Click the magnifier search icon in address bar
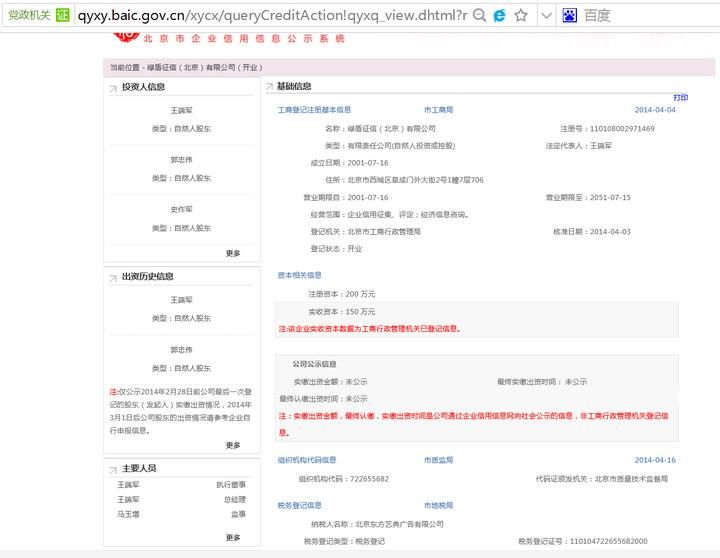 click(479, 16)
